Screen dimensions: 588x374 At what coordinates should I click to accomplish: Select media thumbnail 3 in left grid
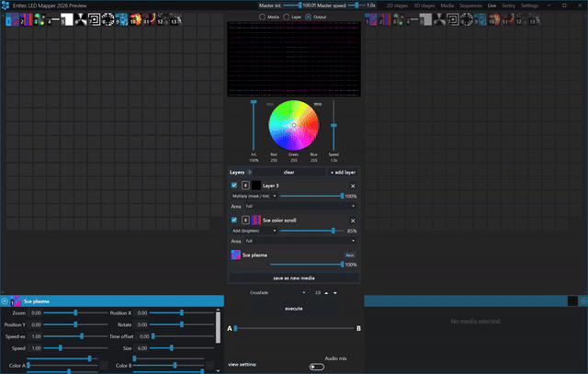(x=40, y=19)
